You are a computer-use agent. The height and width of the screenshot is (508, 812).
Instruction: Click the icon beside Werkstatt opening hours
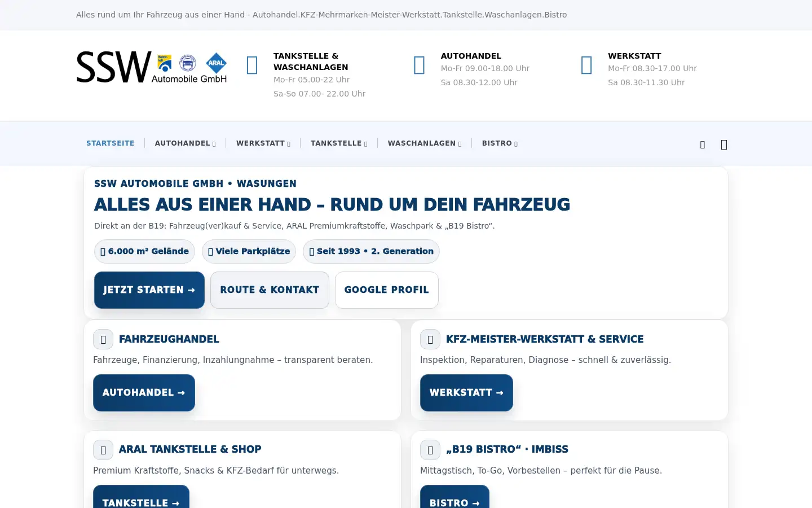586,65
